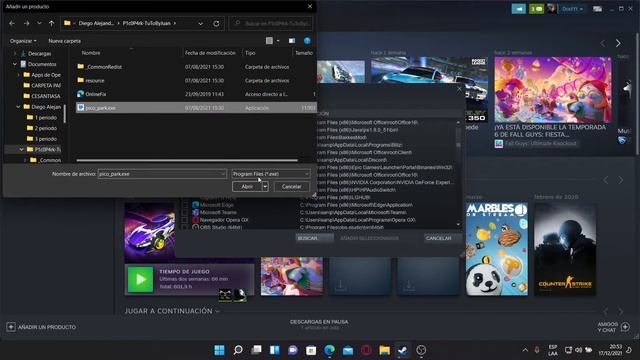The height and width of the screenshot is (360, 640).
Task: Collapse the Diego Alejan folder node
Action: (x=18, y=107)
